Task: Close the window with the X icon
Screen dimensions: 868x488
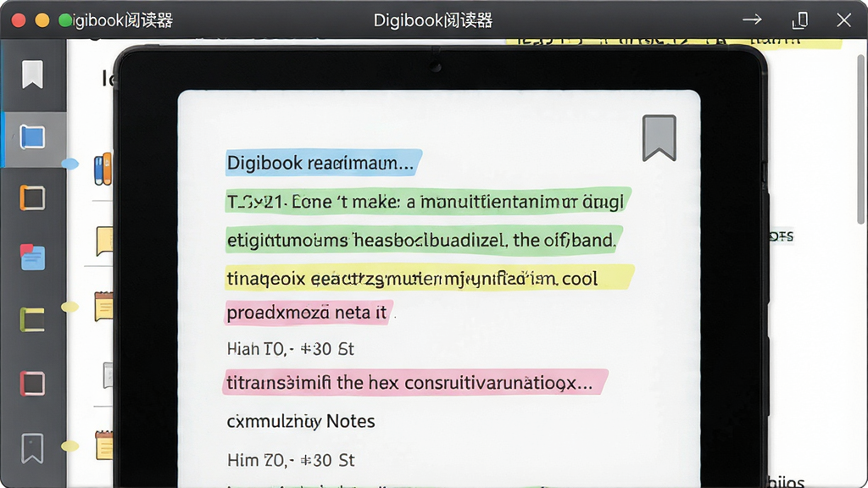Action: click(843, 20)
